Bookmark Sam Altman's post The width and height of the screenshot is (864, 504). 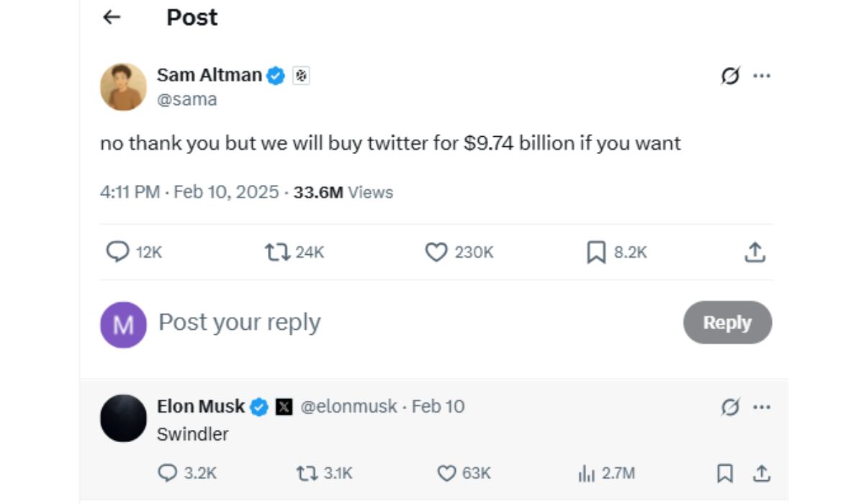596,252
